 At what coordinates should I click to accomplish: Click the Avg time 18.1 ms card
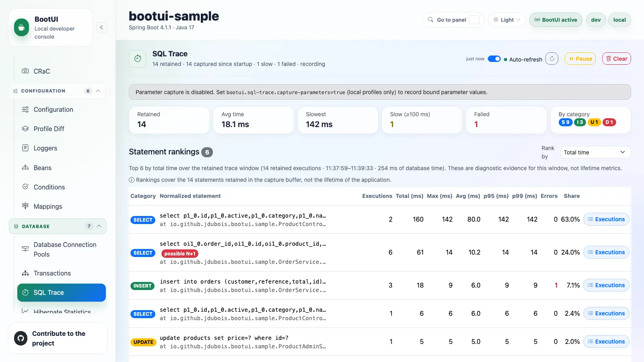click(x=254, y=120)
